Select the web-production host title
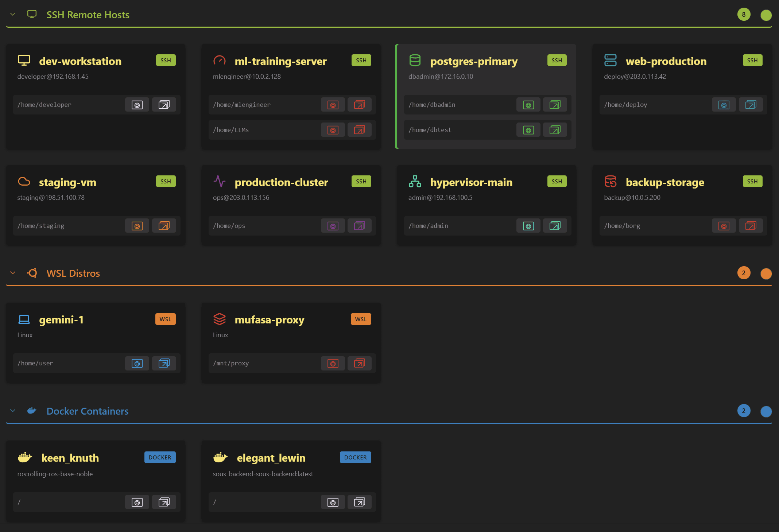The height and width of the screenshot is (532, 779). click(x=666, y=61)
